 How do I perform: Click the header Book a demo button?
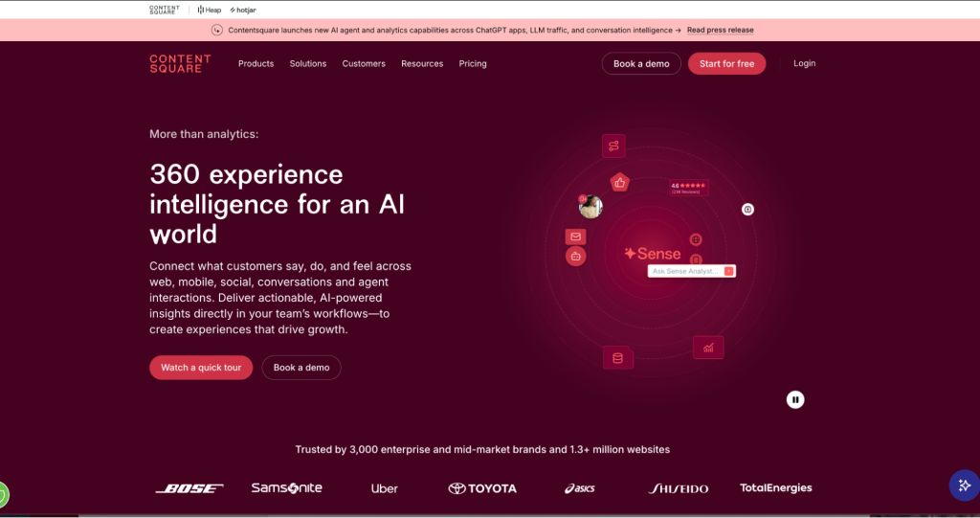point(641,63)
